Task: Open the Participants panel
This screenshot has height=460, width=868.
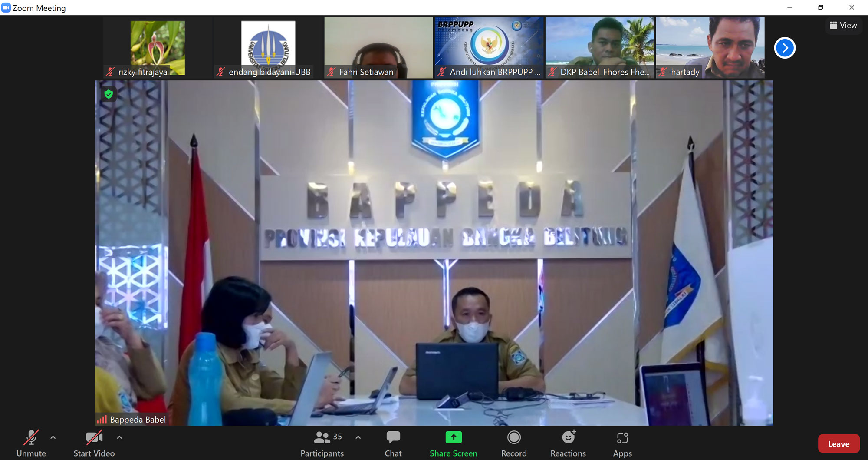Action: coord(322,443)
